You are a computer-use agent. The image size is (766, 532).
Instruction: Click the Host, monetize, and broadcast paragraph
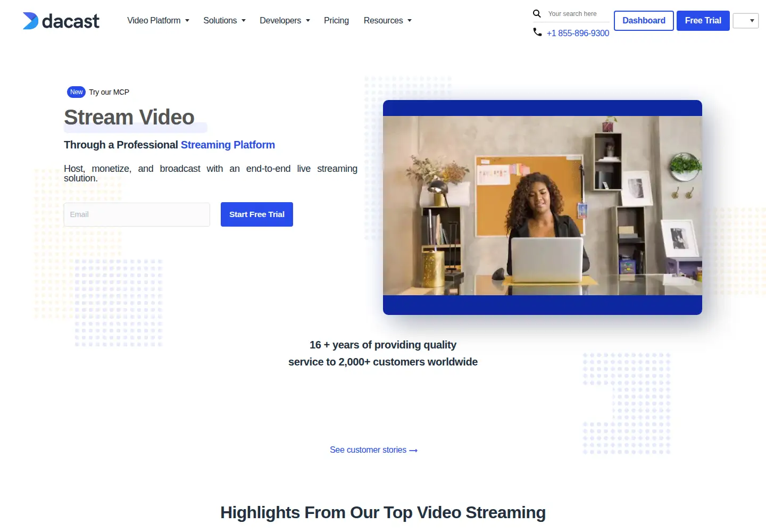tap(211, 173)
